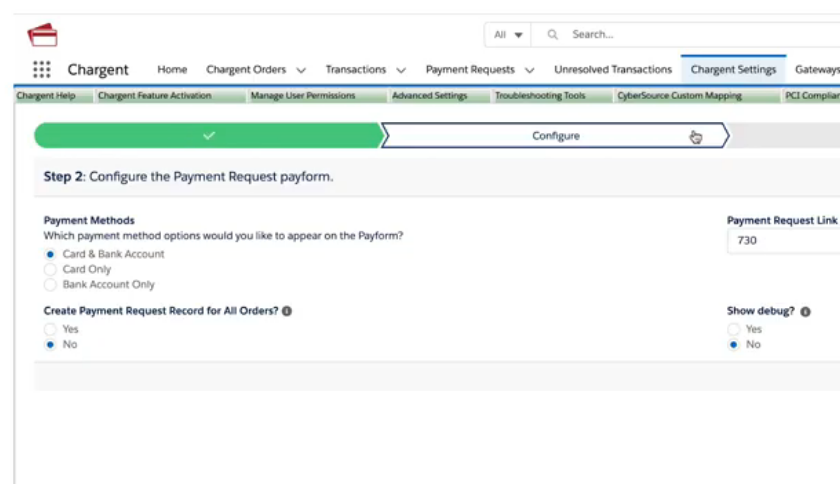Expand the Chargent Orders dropdown chevron
Image resolution: width=840 pixels, height=484 pixels.
(300, 70)
